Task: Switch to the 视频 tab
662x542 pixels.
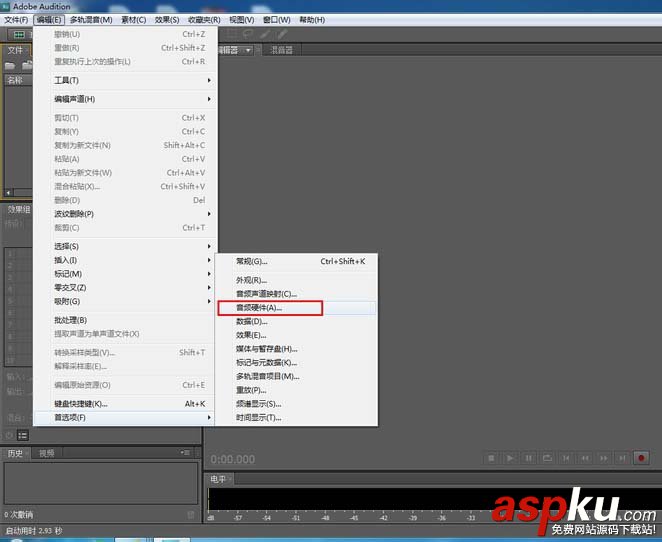Action: pos(46,453)
